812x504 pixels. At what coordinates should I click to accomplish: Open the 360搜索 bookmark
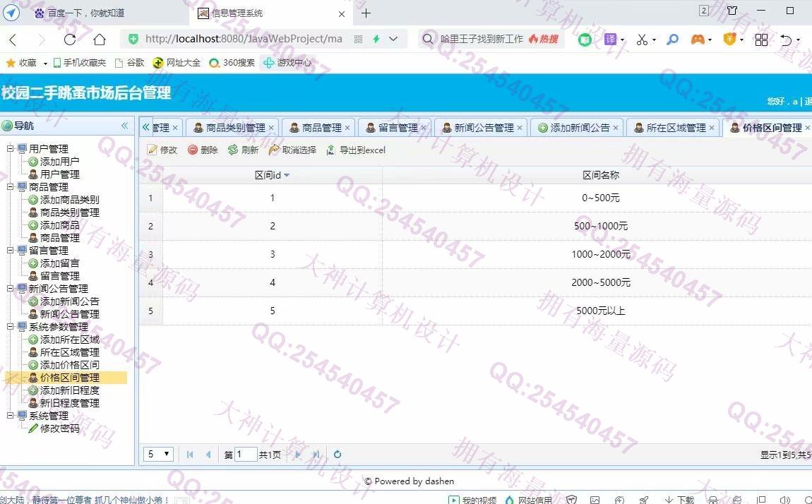(x=232, y=63)
